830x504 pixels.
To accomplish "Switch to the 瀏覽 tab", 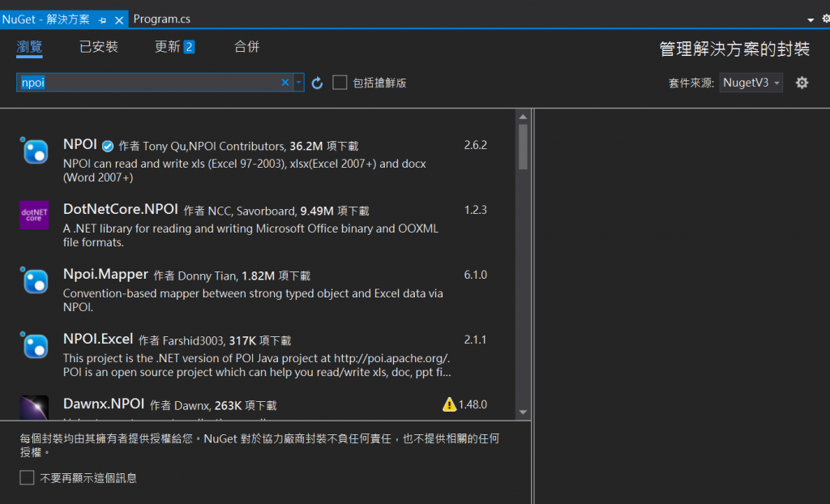I will [29, 46].
